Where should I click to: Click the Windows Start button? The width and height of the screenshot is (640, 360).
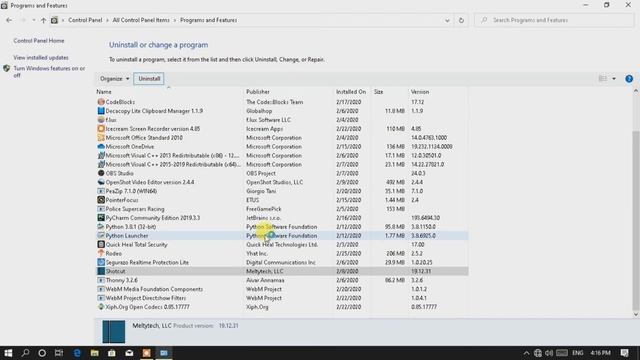(8, 353)
